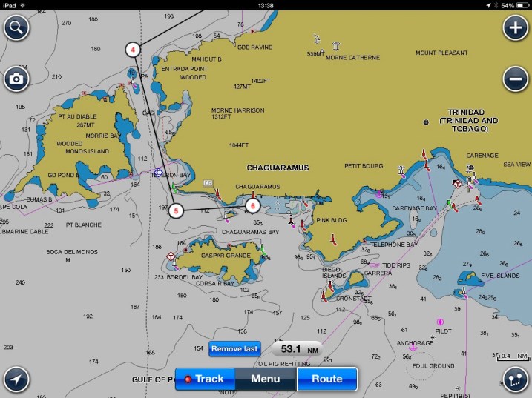This screenshot has width=532, height=398.
Task: Tap the camera snapshot button
Action: (x=16, y=79)
